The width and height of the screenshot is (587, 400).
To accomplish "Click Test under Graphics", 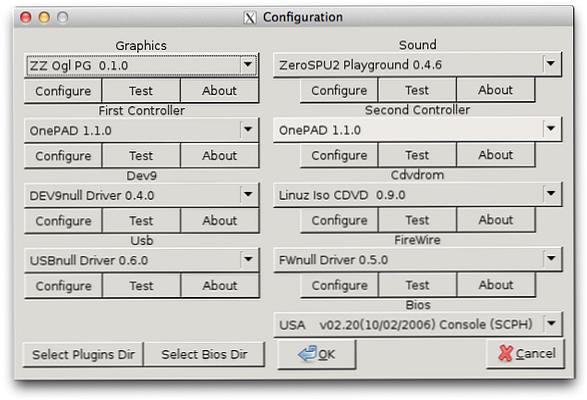I will [x=141, y=91].
